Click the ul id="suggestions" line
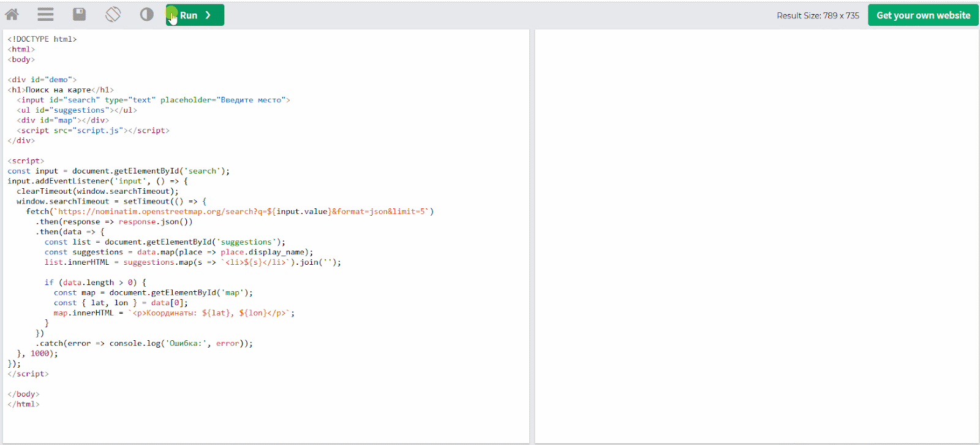Screen dimensions: 980x445 tap(77, 110)
